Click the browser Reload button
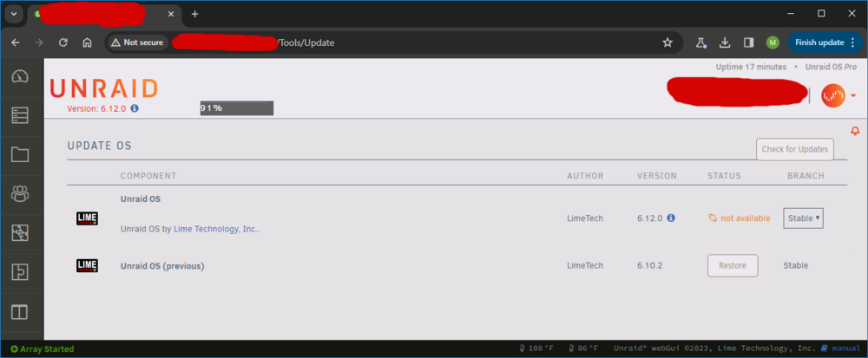 [63, 42]
